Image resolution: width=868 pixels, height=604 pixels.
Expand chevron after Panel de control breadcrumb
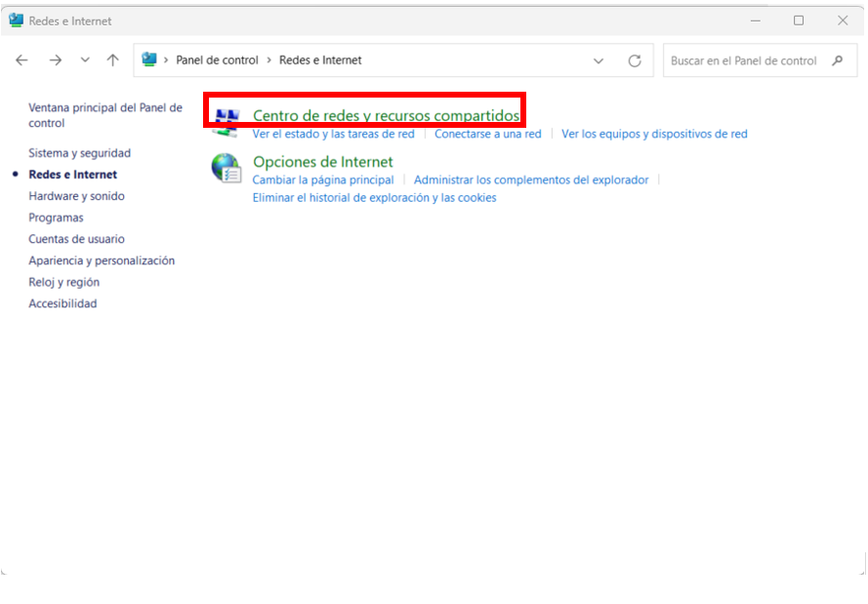269,60
